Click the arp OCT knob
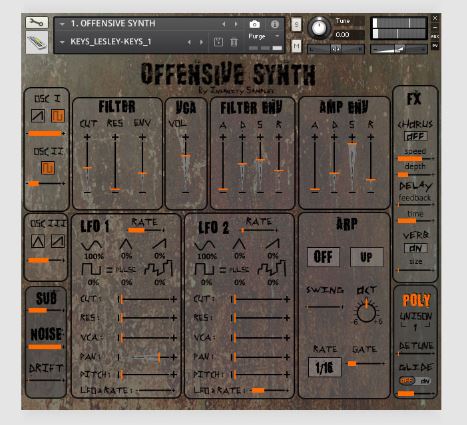The height and width of the screenshot is (425, 467). coord(366,312)
